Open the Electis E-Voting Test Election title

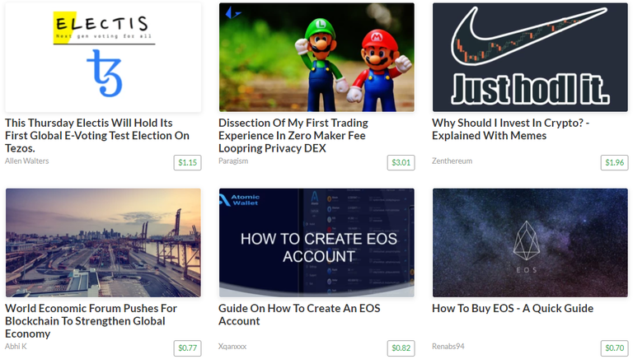pyautogui.click(x=97, y=136)
